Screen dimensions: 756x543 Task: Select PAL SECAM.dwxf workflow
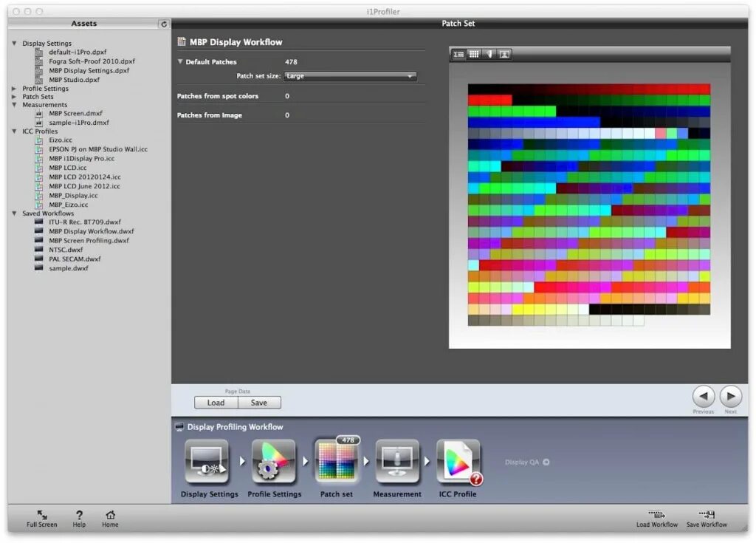75,259
